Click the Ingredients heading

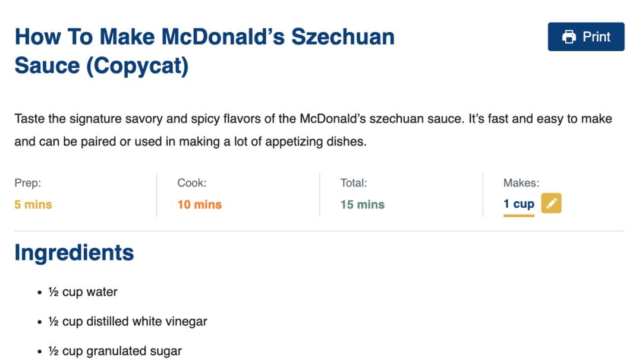74,252
